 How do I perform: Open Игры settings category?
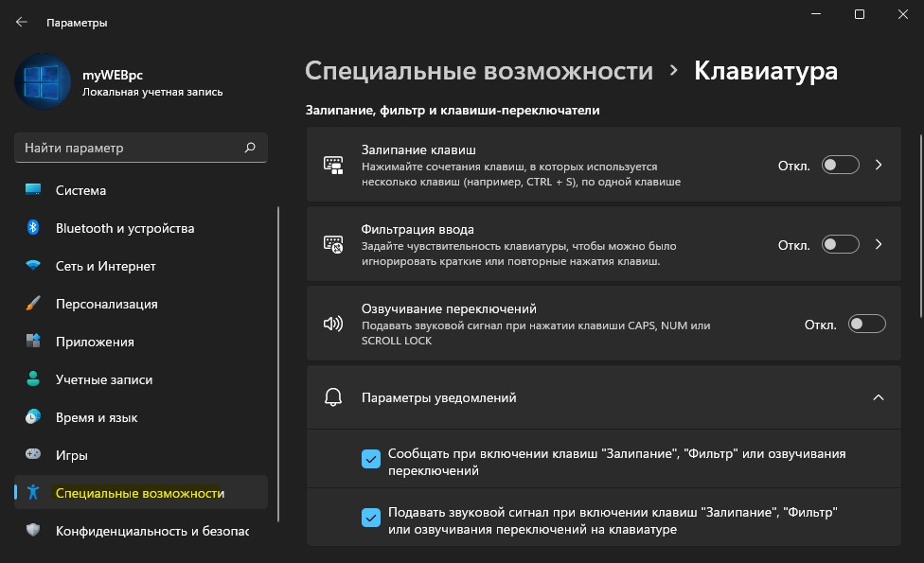click(141, 455)
